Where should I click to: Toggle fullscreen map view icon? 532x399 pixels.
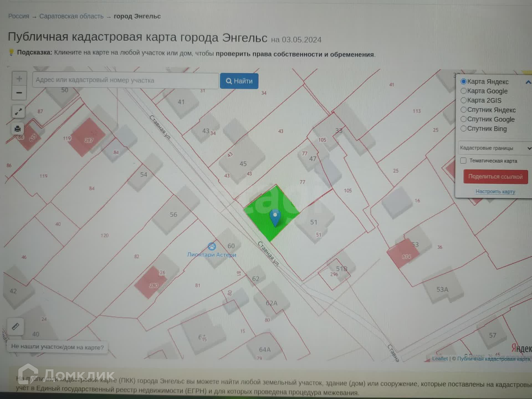point(18,112)
